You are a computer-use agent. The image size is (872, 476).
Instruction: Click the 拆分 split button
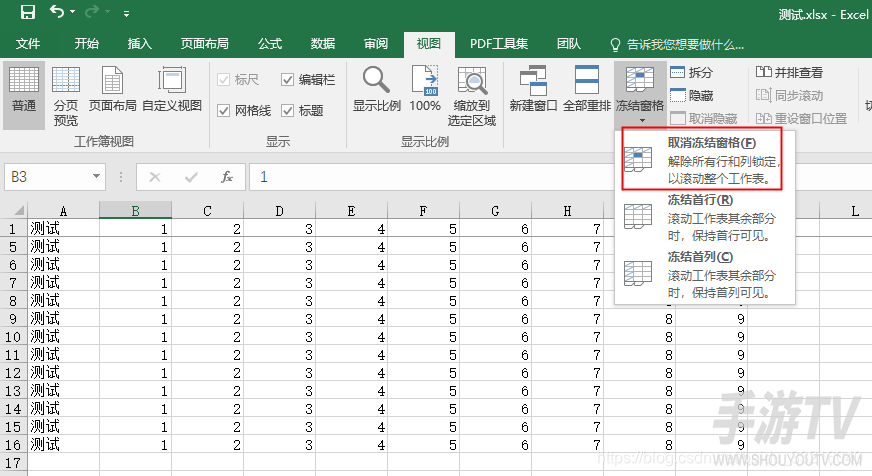[691, 72]
